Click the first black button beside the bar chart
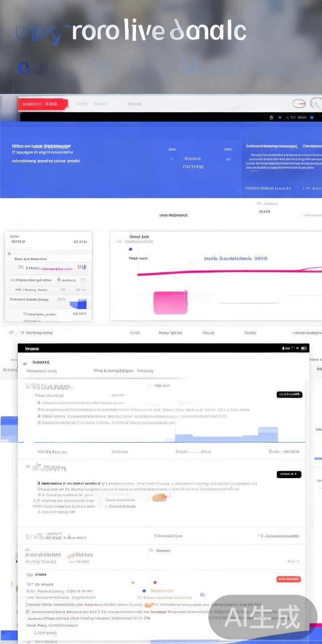322x644 pixels. pyautogui.click(x=289, y=394)
